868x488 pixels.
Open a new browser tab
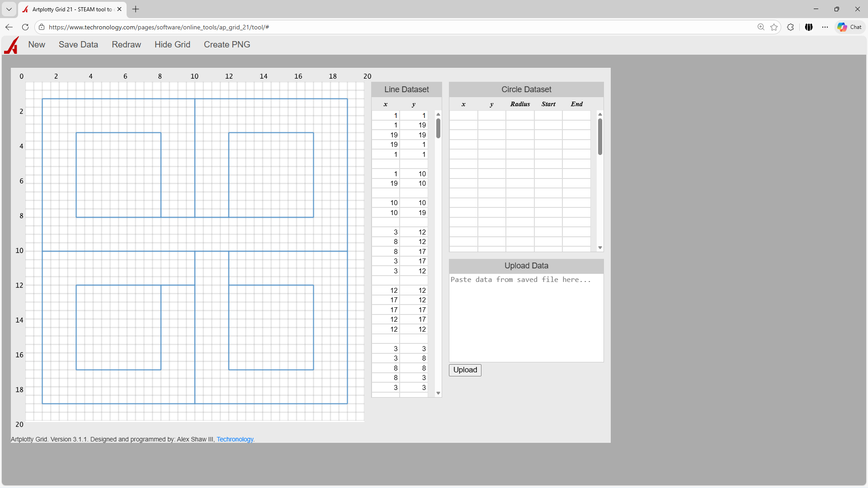click(x=136, y=9)
